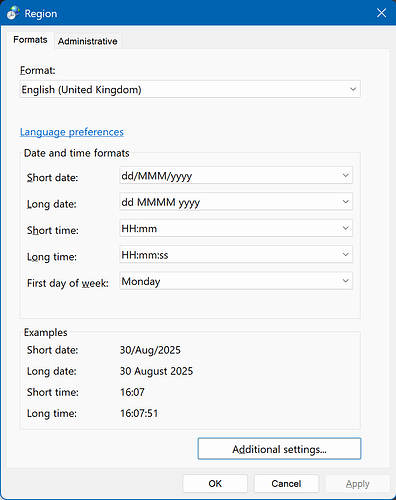Screen dimensions: 396x500
Task: Confirm with the OK button
Action: coord(215,484)
